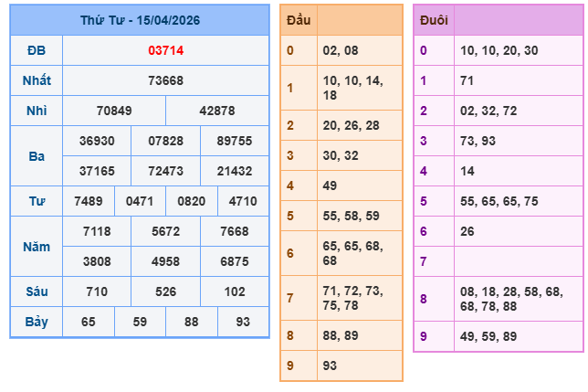Click the ĐB row label

pos(37,50)
